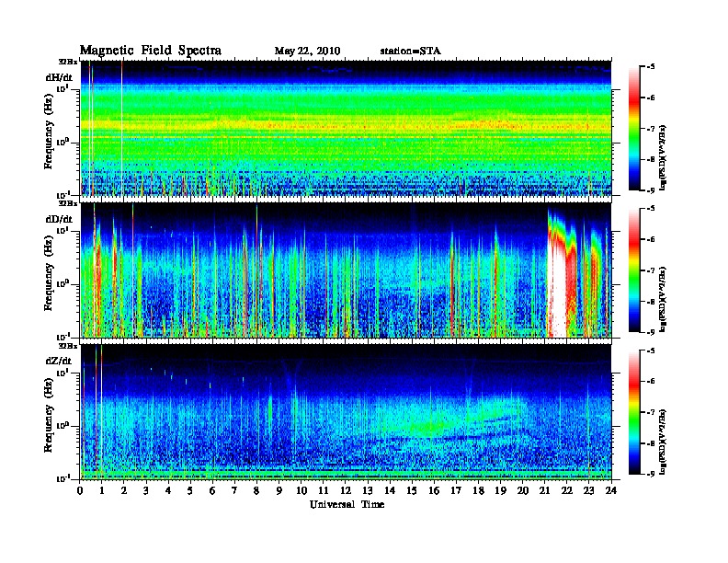Click hour 21 on the time axis
The width and height of the screenshot is (728, 563).
(x=544, y=490)
